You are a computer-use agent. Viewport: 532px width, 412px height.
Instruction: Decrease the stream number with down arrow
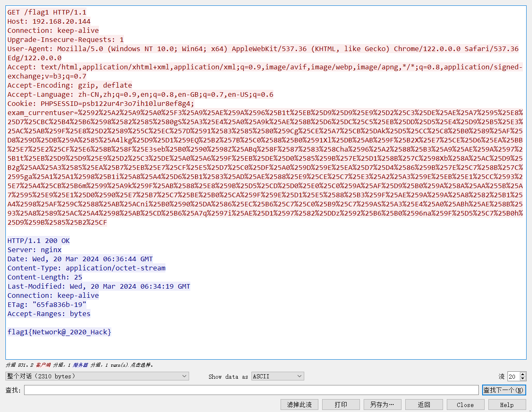[x=523, y=379]
